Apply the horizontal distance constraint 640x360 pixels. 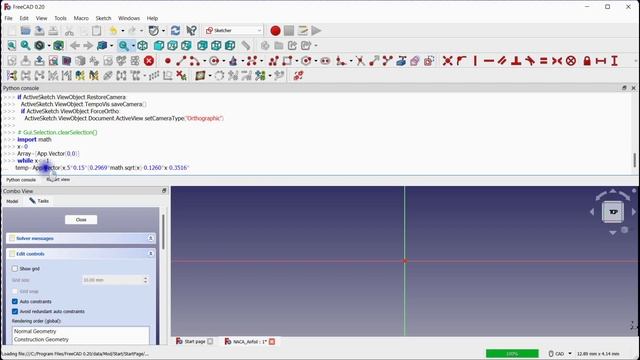coord(600,61)
